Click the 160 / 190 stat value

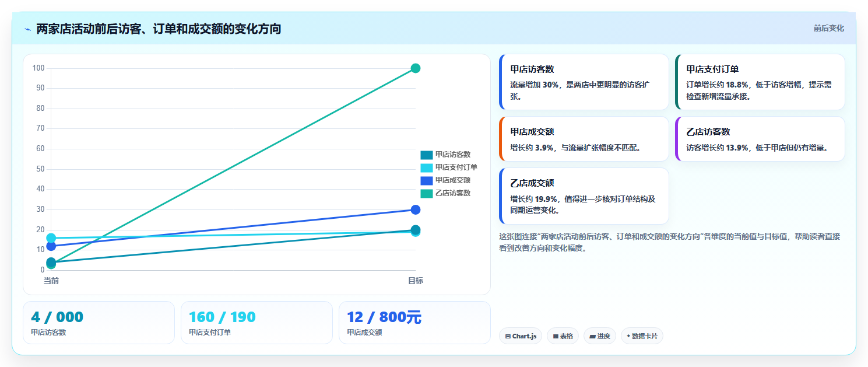(x=222, y=317)
